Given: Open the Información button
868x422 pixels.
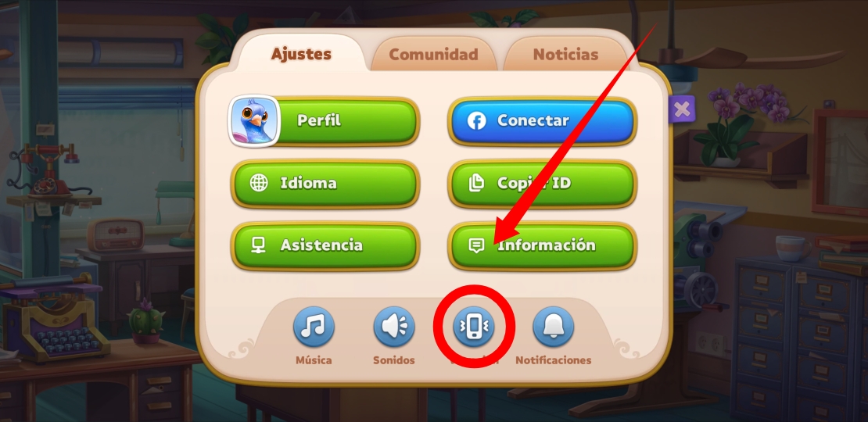Looking at the screenshot, I should click(543, 245).
